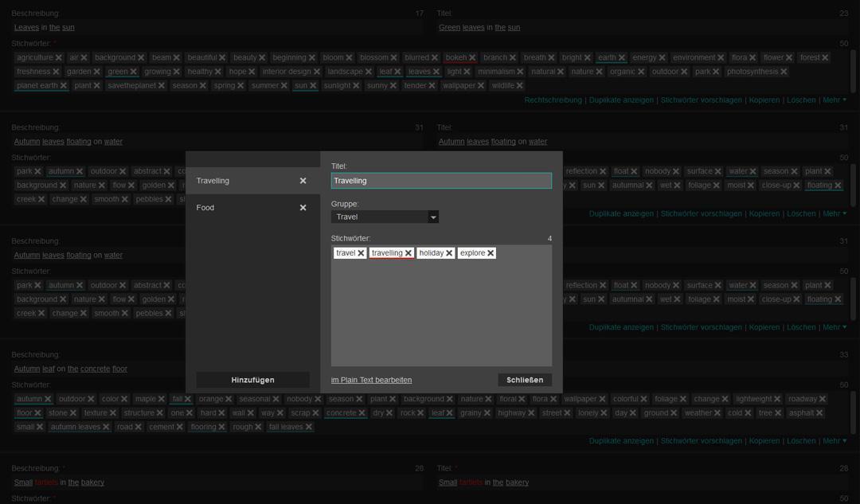Delete the Travelling template from list

click(303, 181)
